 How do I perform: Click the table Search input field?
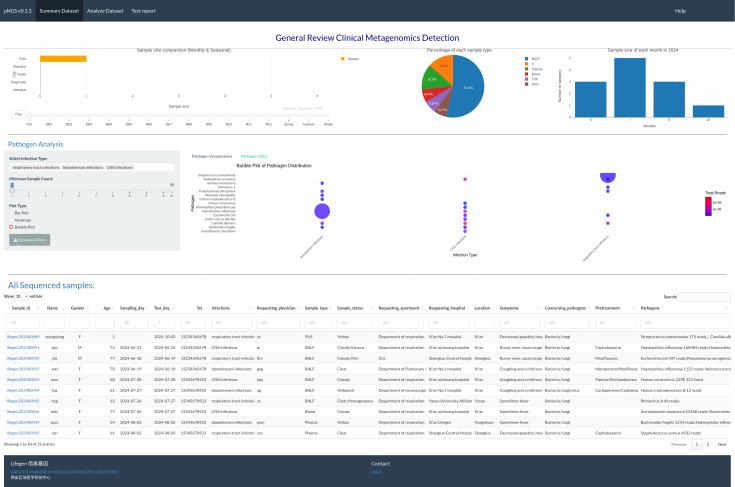coord(705,297)
